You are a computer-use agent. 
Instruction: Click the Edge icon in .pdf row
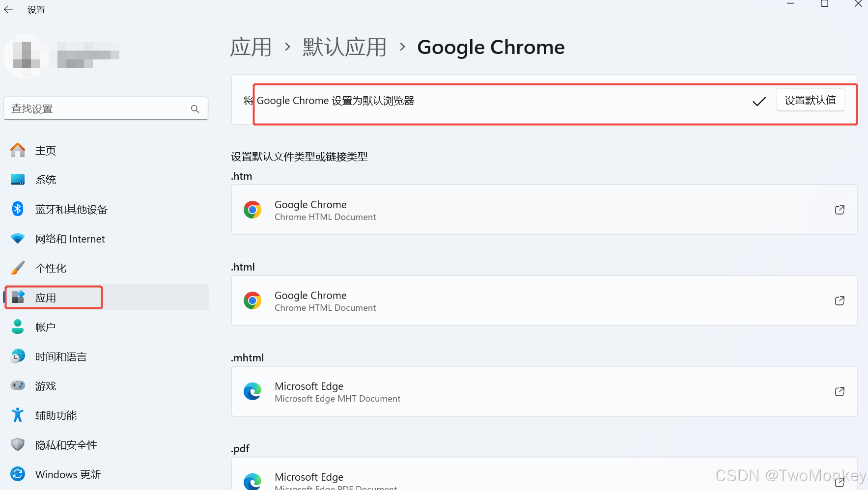[x=252, y=482]
